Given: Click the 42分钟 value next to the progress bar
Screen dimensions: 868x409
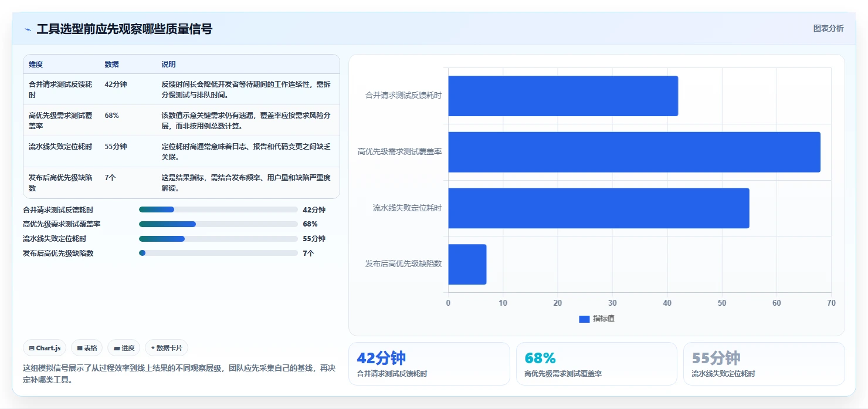Looking at the screenshot, I should click(x=314, y=209).
